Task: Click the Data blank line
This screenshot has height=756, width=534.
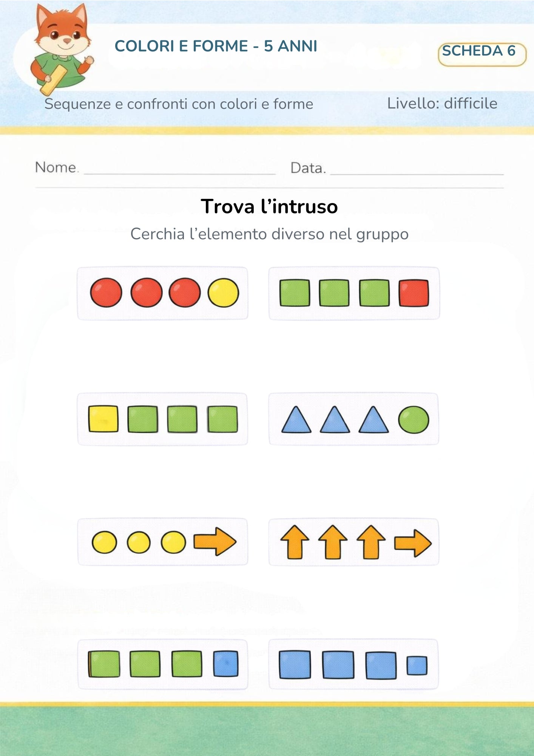Action: pos(417,170)
